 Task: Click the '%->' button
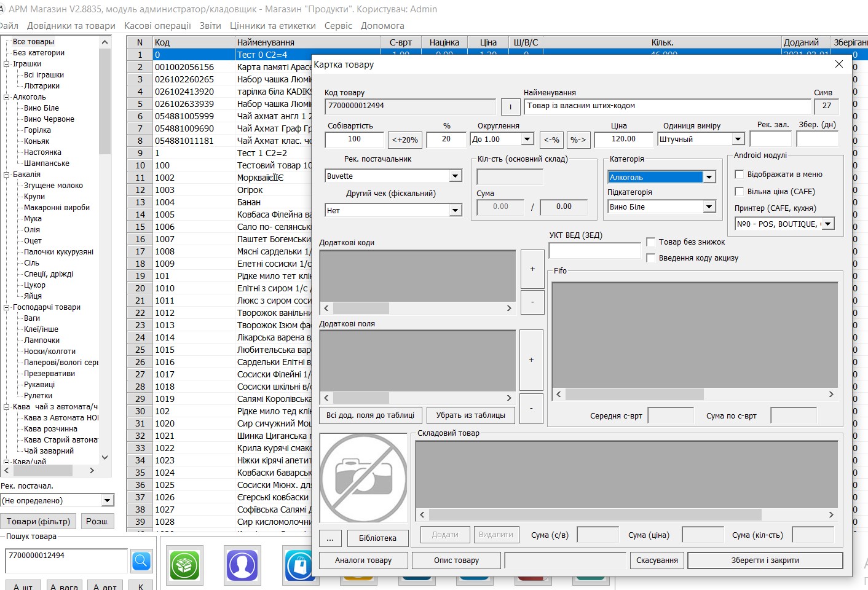578,140
